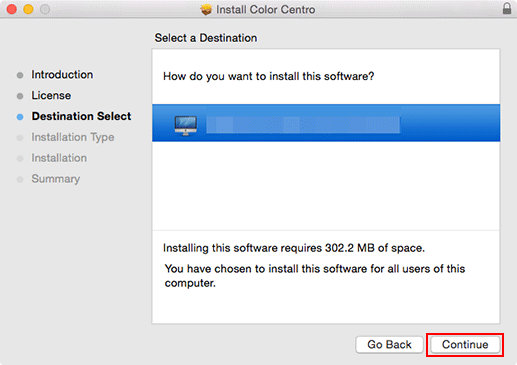Click the Installation Type step bullet
Image resolution: width=517 pixels, height=365 pixels.
pos(20,138)
